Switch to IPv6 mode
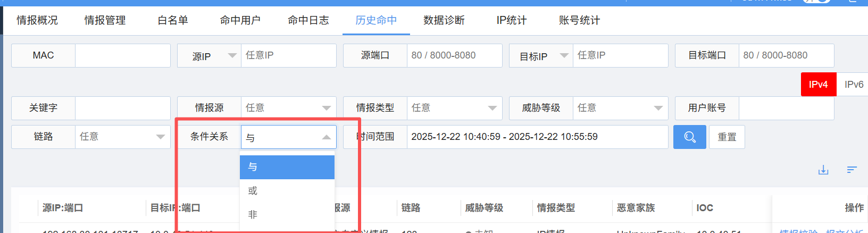The height and width of the screenshot is (233, 868). click(853, 85)
